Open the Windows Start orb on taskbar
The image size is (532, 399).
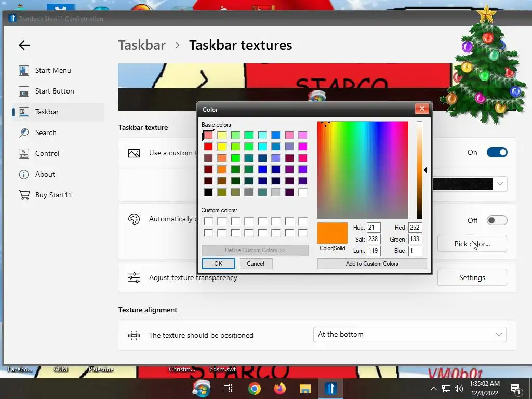(201, 388)
